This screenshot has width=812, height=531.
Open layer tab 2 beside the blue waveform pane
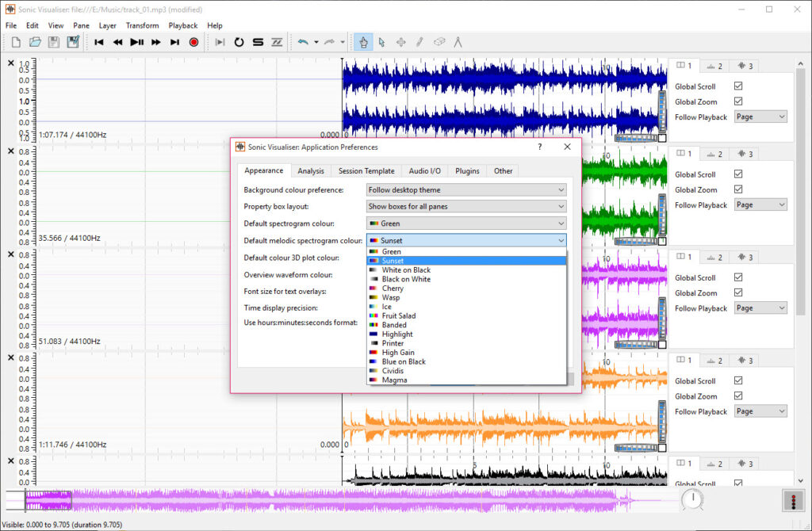pyautogui.click(x=714, y=66)
